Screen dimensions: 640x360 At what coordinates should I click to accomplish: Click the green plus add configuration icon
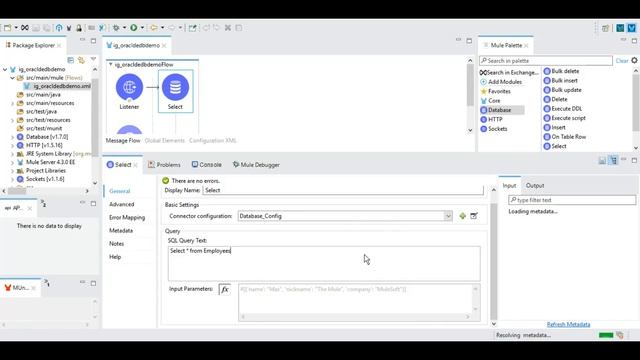tap(462, 216)
